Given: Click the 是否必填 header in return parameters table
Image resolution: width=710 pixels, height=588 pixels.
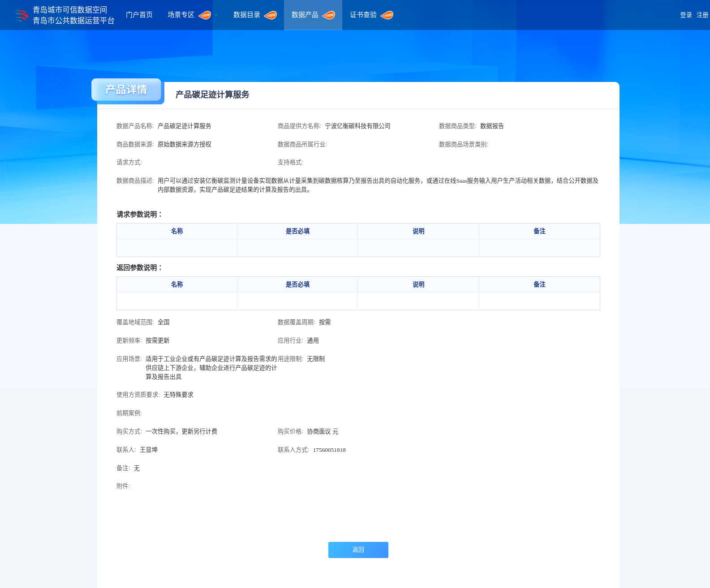Looking at the screenshot, I should (x=297, y=284).
